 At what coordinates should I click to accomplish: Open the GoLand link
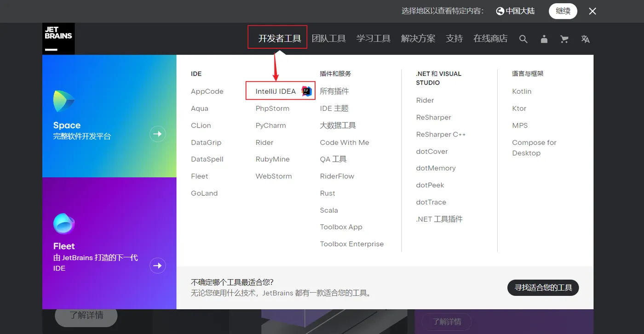tap(204, 193)
